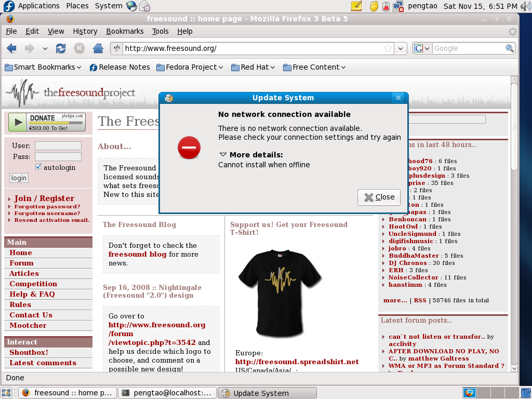This screenshot has width=532, height=399.
Task: Open the Bookmarks menu
Action: pyautogui.click(x=125, y=31)
